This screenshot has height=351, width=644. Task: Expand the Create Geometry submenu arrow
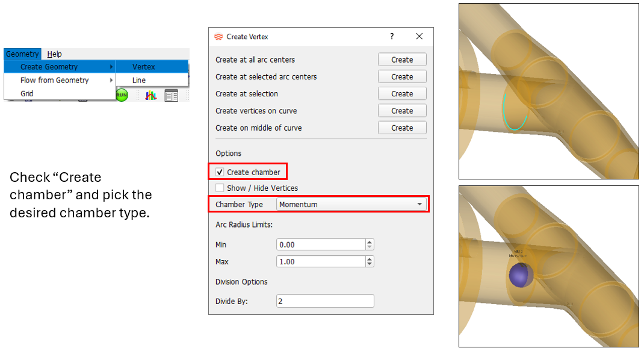[x=111, y=67]
